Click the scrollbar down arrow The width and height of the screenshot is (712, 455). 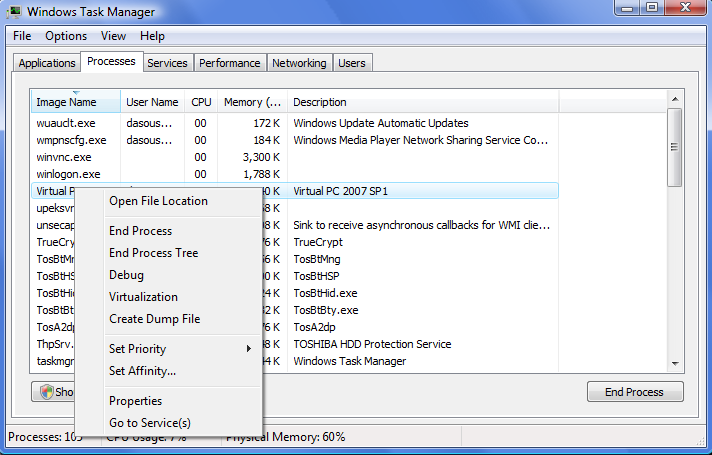click(675, 364)
